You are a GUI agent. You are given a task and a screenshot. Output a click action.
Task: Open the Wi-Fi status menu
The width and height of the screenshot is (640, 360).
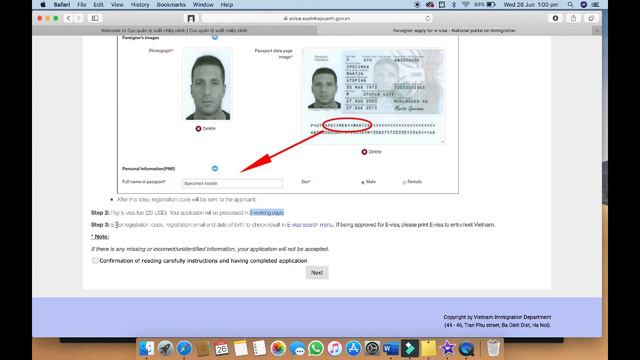click(x=465, y=5)
